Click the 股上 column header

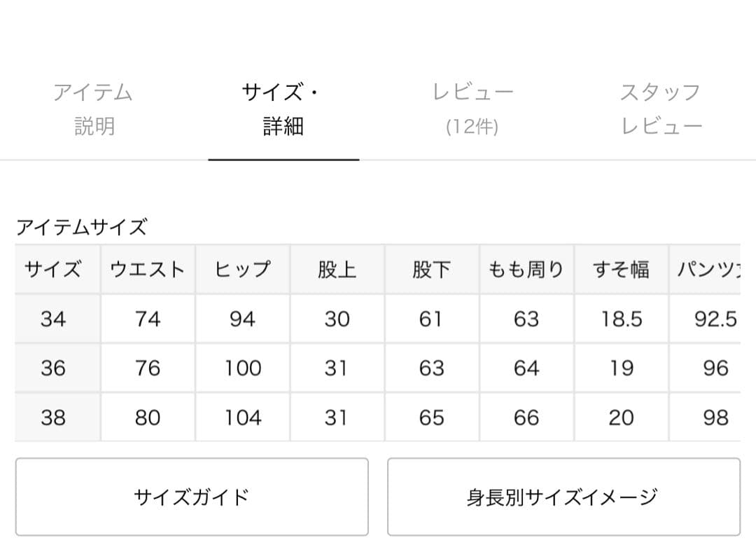pyautogui.click(x=337, y=268)
